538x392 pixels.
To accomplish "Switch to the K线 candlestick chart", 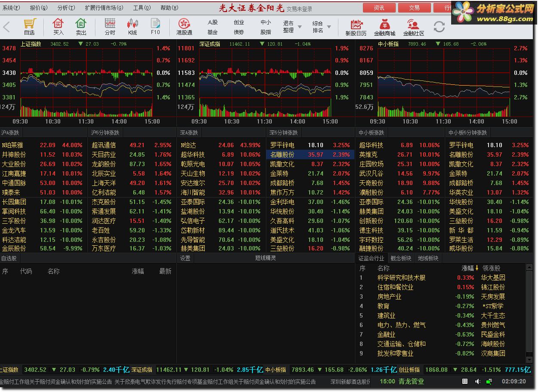I will [132, 27].
